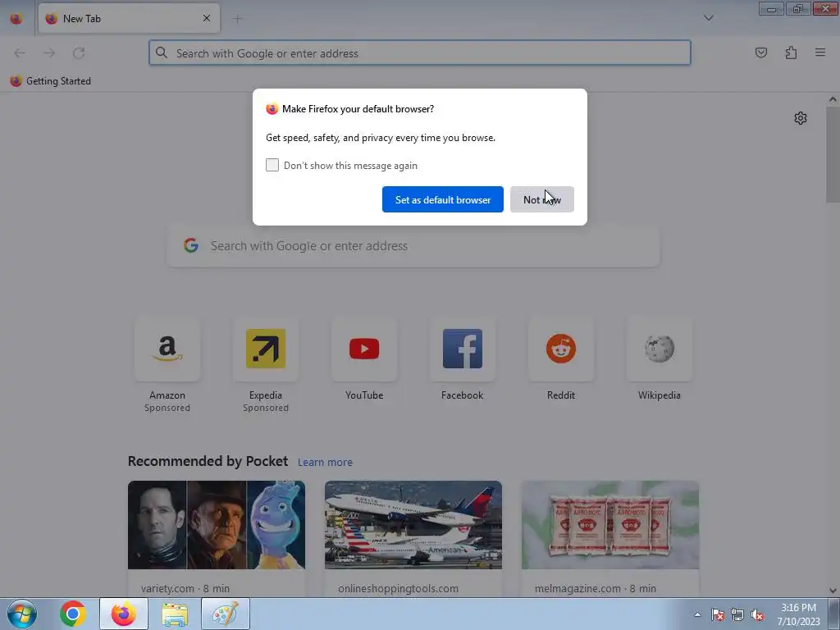The height and width of the screenshot is (630, 840).
Task: Close the New Tab tab
Action: point(206,19)
